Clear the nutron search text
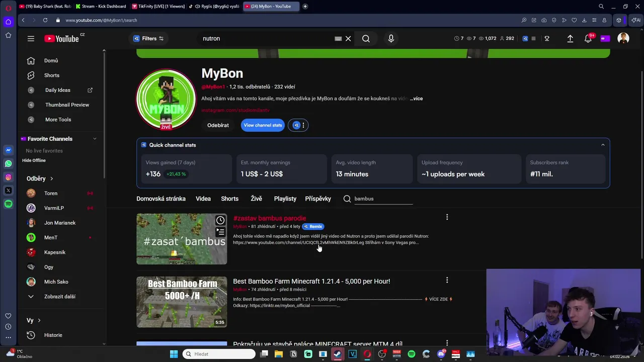644x362 pixels. click(348, 39)
